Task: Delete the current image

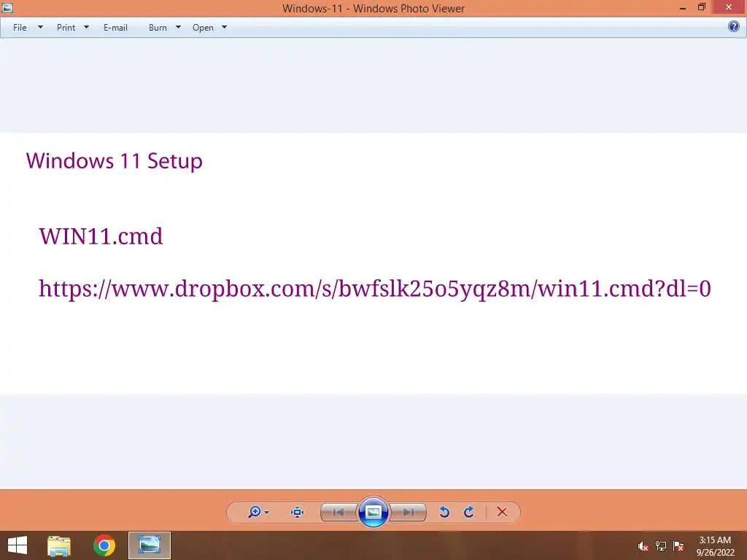Action: pos(502,512)
